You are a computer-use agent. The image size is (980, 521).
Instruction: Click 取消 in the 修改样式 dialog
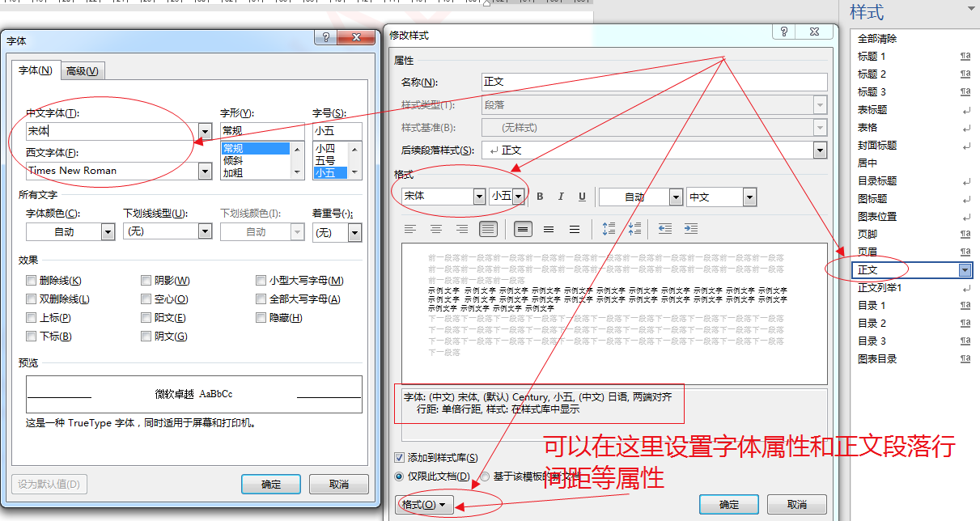pyautogui.click(x=797, y=504)
